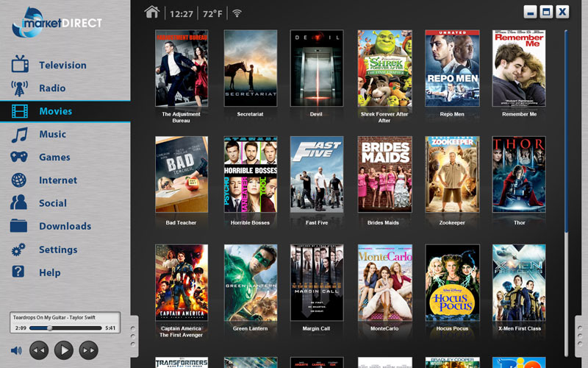Click the Internet globe icon
Screen dimensions: 588x368
click(x=19, y=180)
